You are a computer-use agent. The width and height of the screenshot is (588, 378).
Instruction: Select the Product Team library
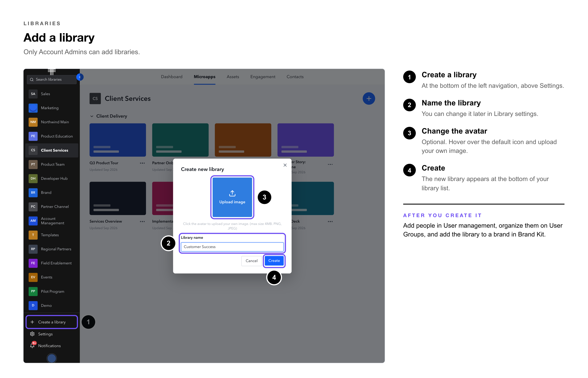tap(51, 164)
